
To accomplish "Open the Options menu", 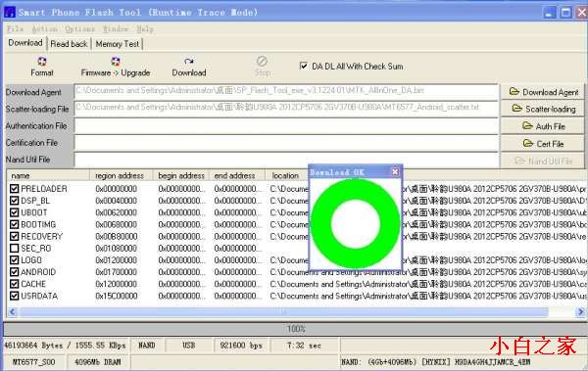I will point(80,28).
